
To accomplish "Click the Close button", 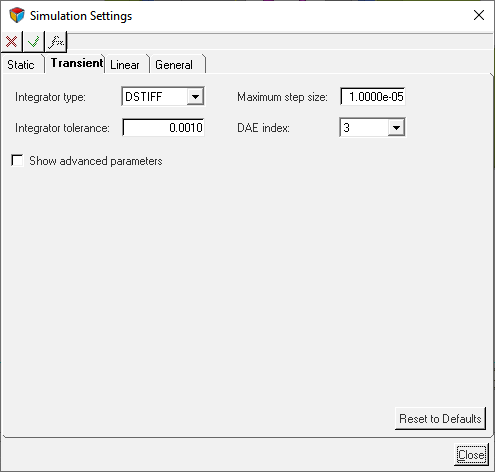I will [471, 455].
